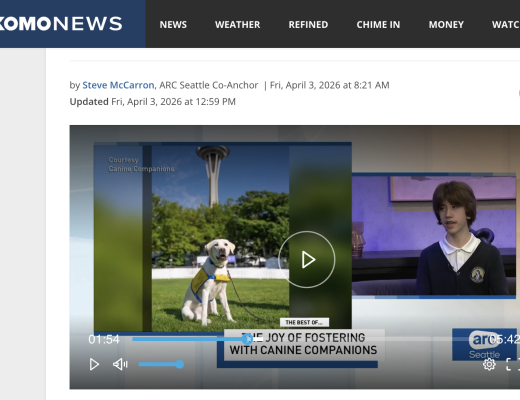Screen dimensions: 520x400
Task: Select REFINED in the top navigation
Action: click(x=308, y=25)
